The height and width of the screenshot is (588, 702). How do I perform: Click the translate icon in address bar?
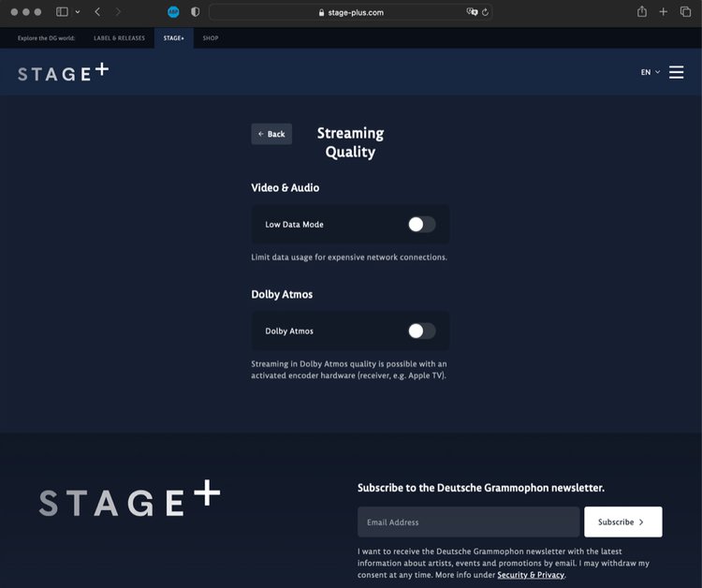[x=472, y=12]
